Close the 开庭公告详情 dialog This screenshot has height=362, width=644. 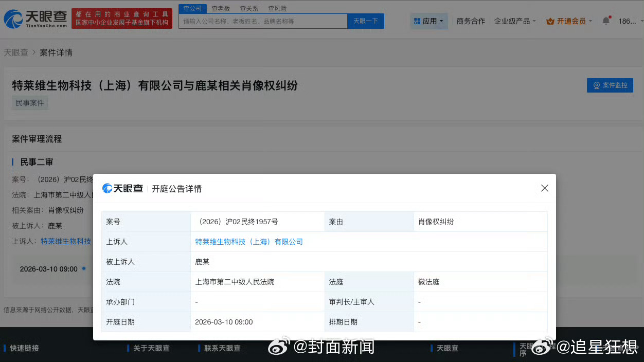point(544,188)
